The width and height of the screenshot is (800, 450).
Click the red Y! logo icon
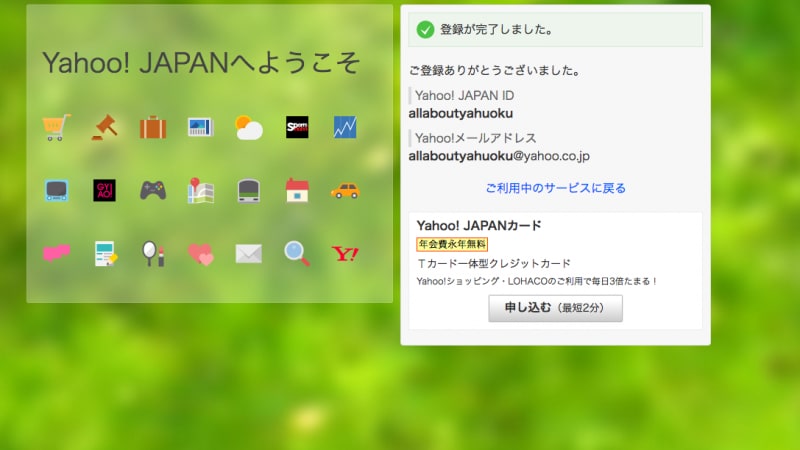pyautogui.click(x=345, y=254)
